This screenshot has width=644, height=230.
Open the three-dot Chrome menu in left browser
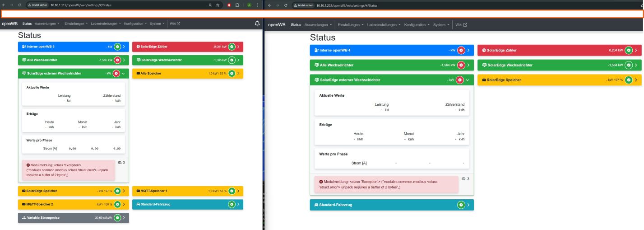tap(258, 5)
